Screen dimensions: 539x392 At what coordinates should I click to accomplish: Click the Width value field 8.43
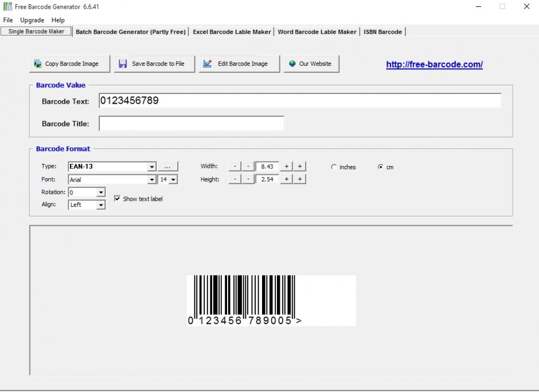267,167
